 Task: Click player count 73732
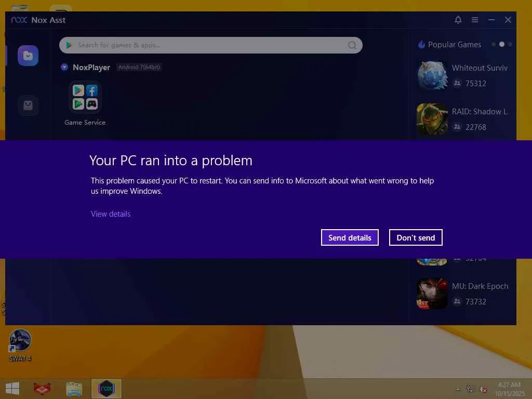tap(476, 302)
